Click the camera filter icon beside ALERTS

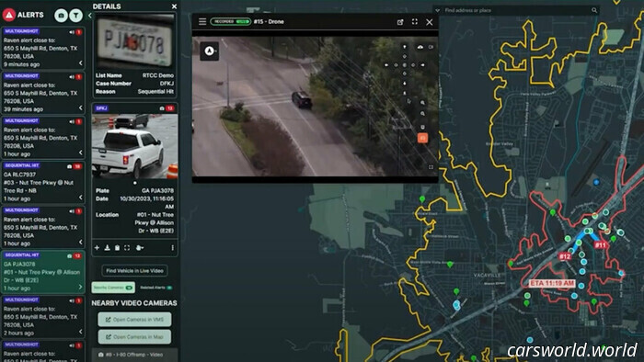[61, 16]
